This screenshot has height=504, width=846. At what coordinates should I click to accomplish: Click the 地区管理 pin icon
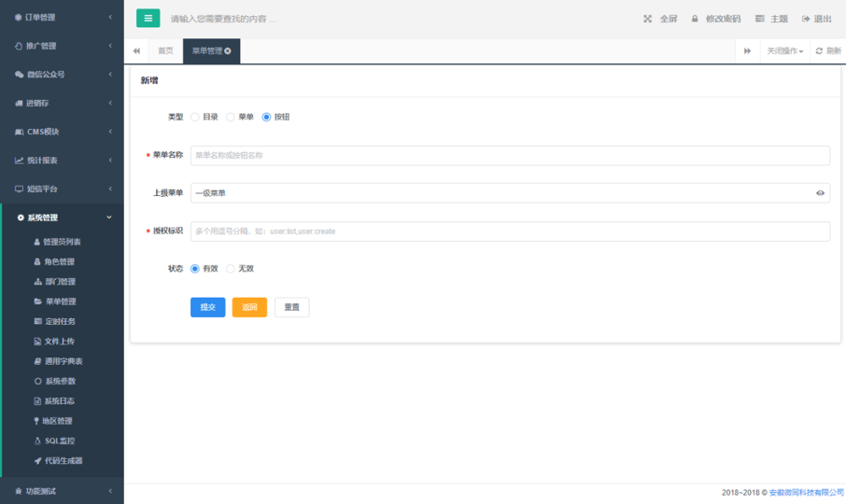click(36, 421)
